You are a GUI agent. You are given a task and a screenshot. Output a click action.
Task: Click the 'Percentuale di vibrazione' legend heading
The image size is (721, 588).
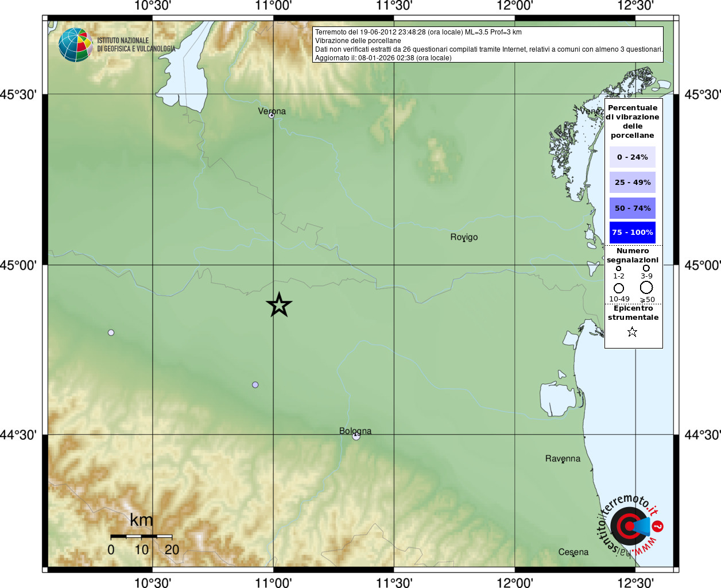pos(633,121)
